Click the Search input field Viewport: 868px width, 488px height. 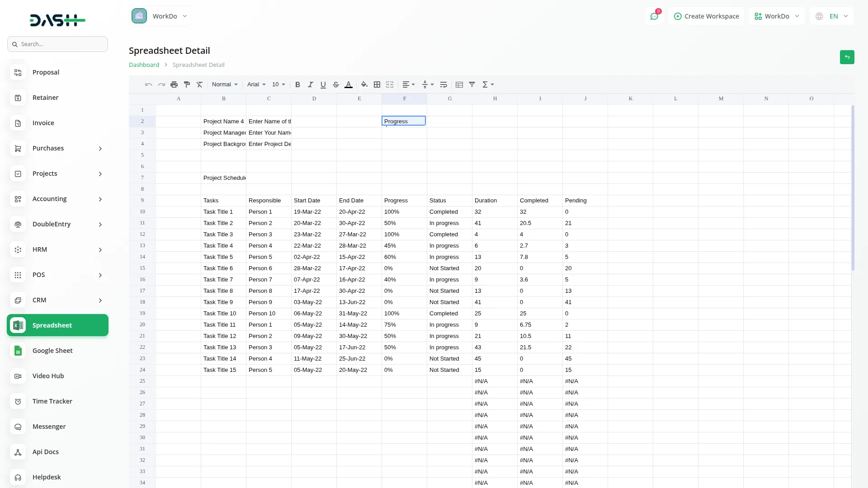tap(57, 44)
